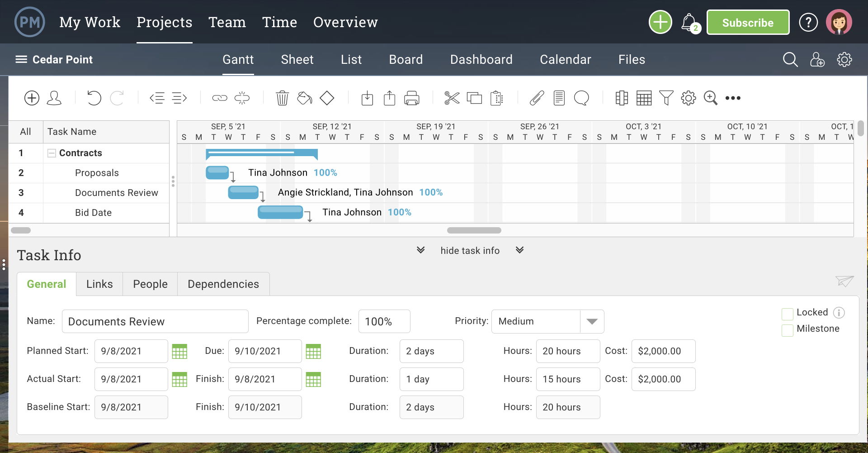Screen dimensions: 868x453
Task: Collapse the Contracts task group
Action: [52, 153]
